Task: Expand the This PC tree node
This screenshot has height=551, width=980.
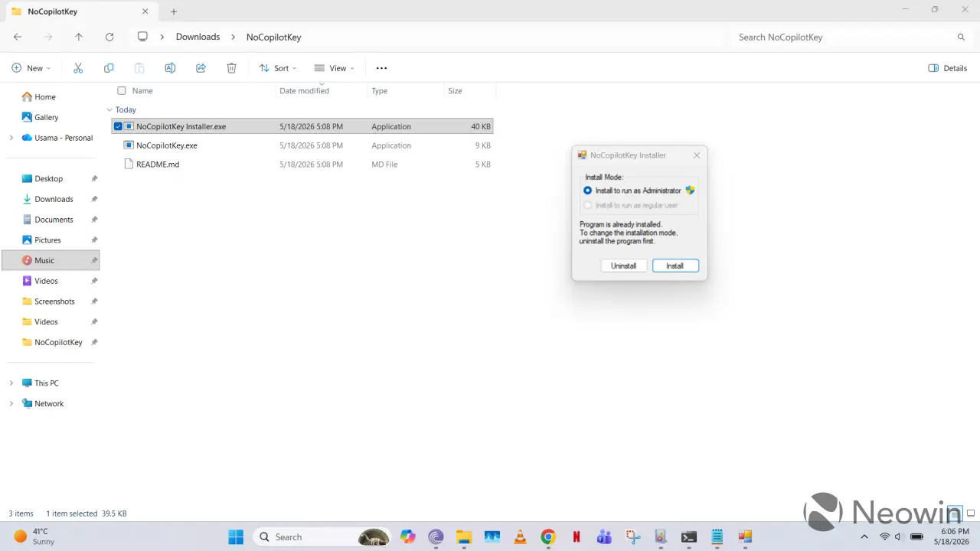Action: (11, 383)
